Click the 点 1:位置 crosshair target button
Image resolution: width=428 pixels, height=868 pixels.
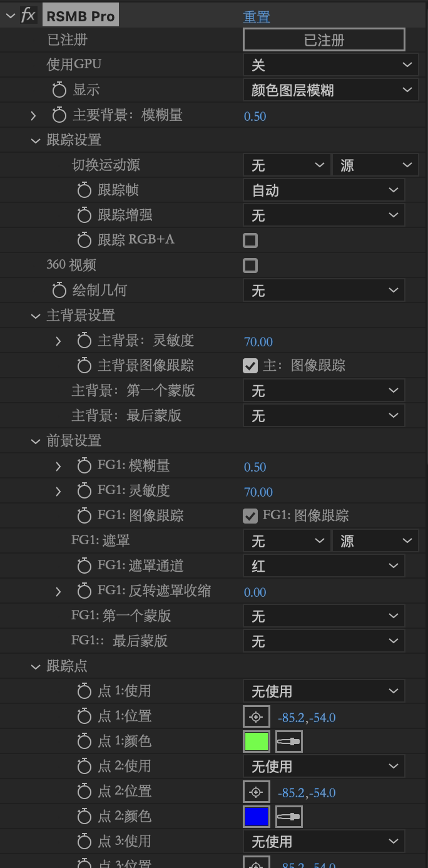click(256, 716)
